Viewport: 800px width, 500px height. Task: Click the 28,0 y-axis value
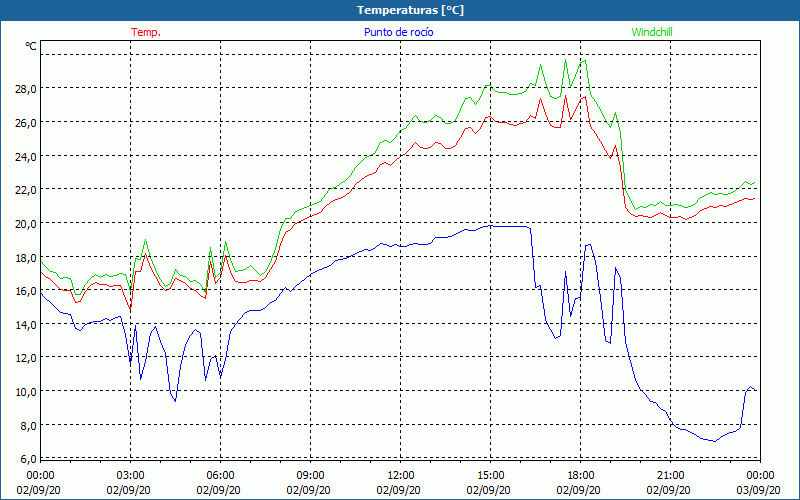25,89
